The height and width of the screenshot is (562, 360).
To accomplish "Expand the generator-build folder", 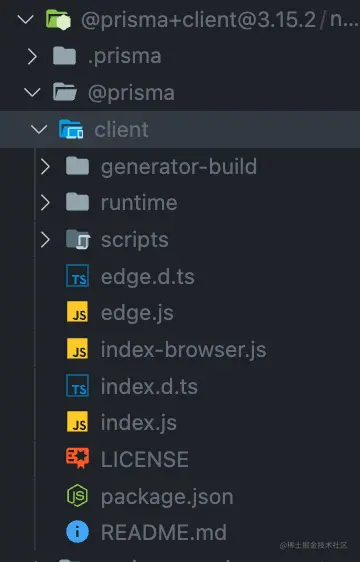I will tap(45, 167).
